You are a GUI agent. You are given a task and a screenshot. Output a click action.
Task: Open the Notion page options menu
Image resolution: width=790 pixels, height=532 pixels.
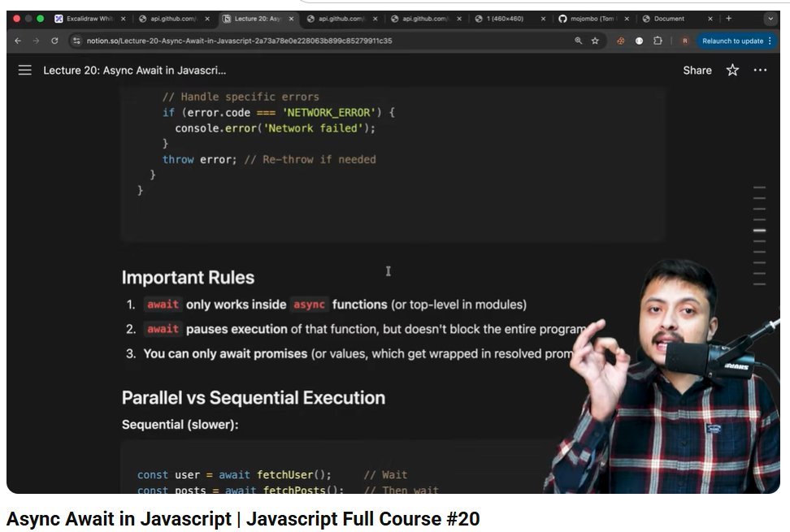click(760, 71)
